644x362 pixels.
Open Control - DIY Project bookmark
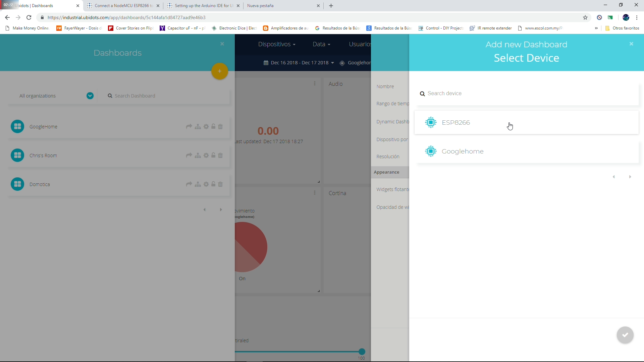point(441,28)
